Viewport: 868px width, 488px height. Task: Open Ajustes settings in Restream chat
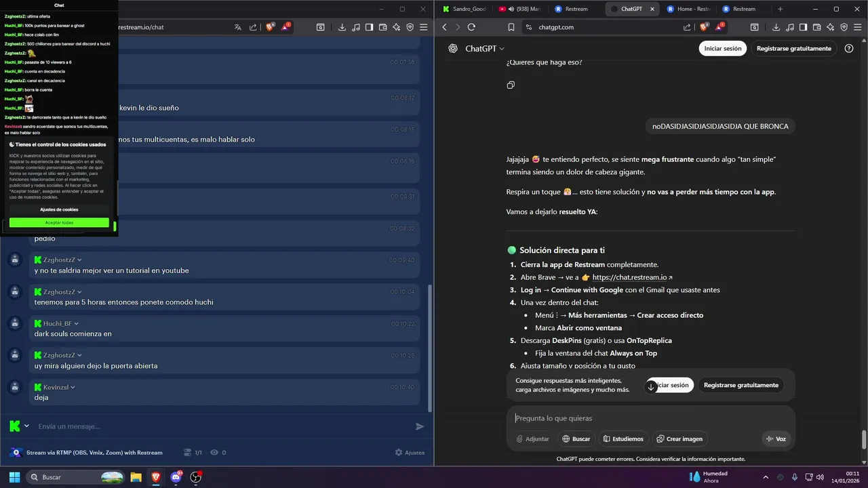pos(410,452)
